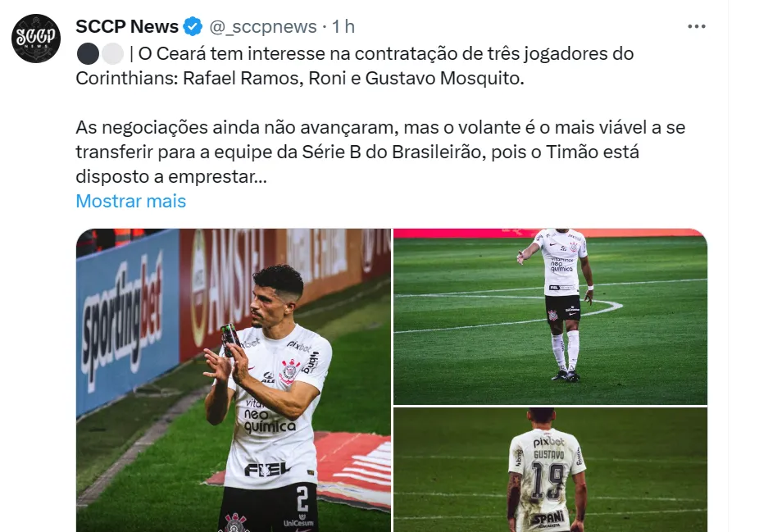Image resolution: width=759 pixels, height=532 pixels.
Task: Click the pixbet logo above GUSTAVO name
Action: click(548, 442)
